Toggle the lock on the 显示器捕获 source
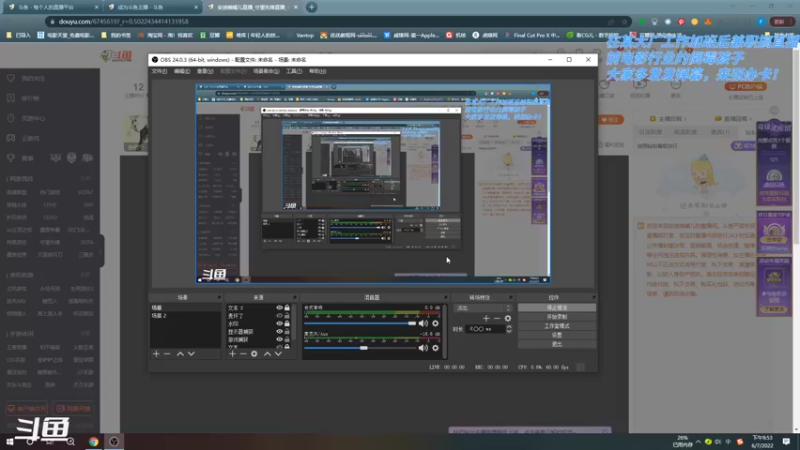This screenshot has height=450, width=800. click(287, 332)
